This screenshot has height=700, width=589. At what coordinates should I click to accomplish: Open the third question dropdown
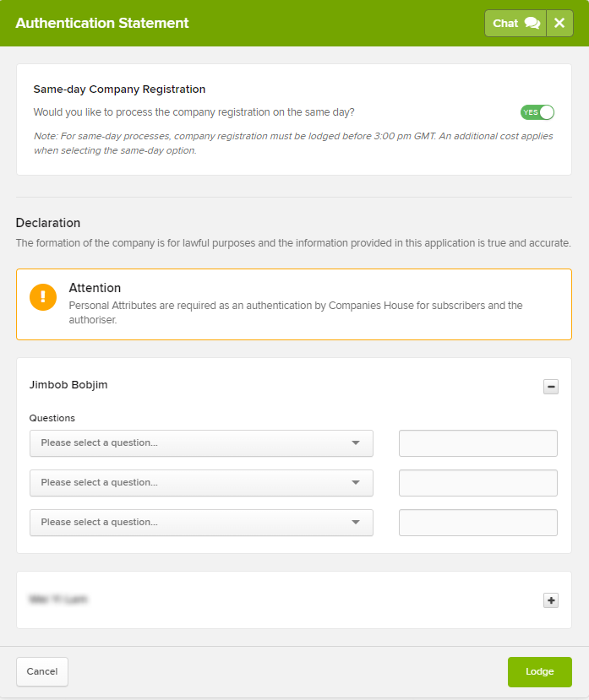(x=201, y=523)
